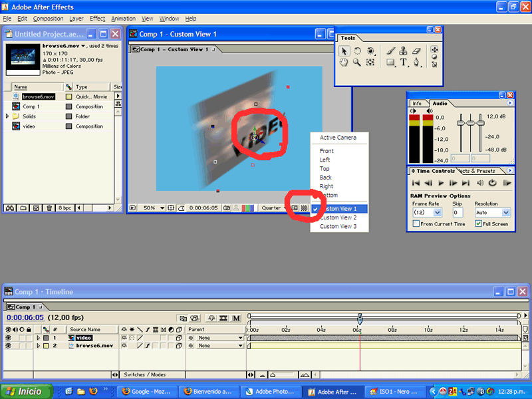This screenshot has width=532, height=399.
Task: Open Parent dropdown for video layer
Action: (220, 338)
